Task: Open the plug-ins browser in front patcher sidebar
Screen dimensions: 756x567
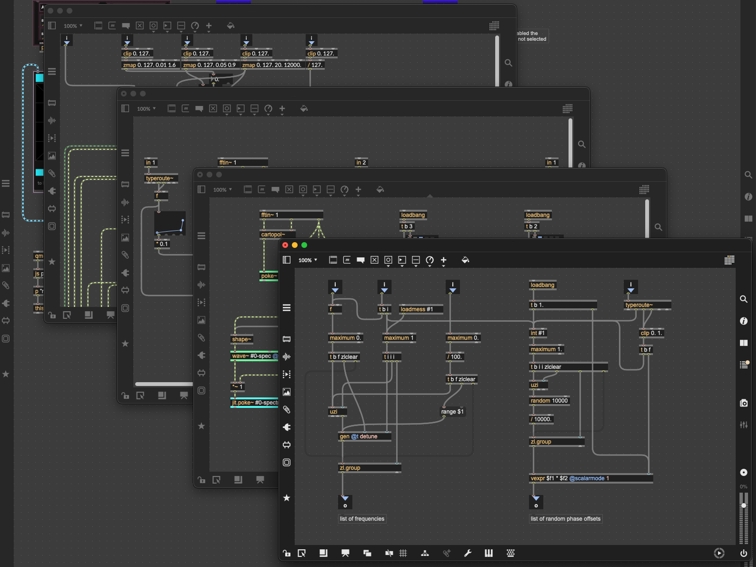Action: click(x=287, y=427)
